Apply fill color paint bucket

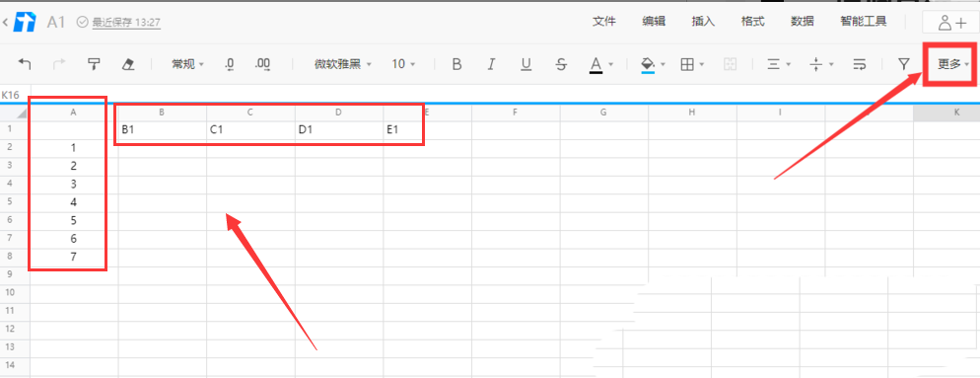pos(648,64)
